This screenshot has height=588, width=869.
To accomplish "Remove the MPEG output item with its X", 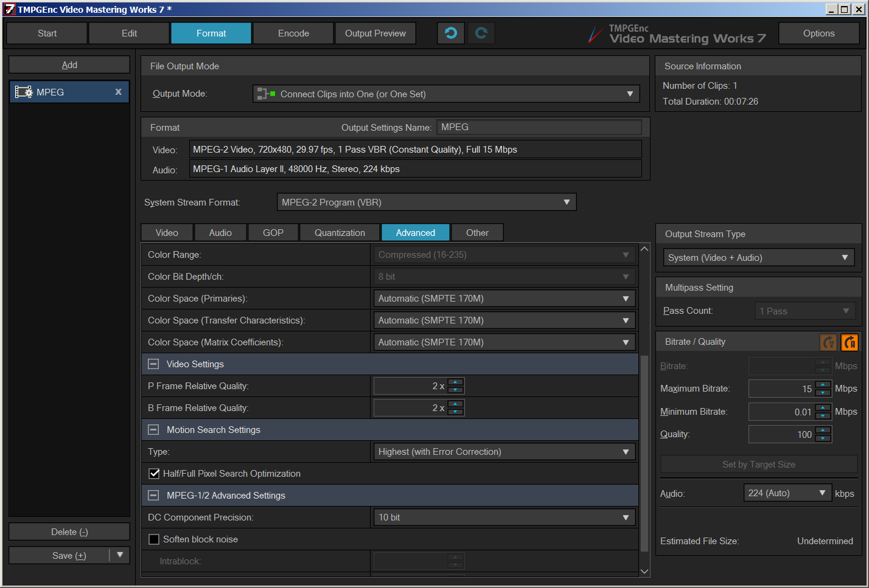I will point(118,92).
